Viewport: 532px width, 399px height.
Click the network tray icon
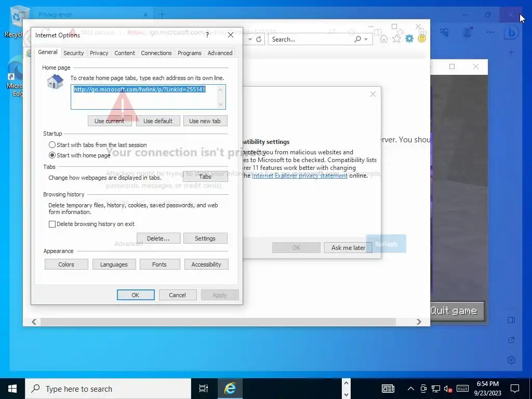[x=436, y=389]
